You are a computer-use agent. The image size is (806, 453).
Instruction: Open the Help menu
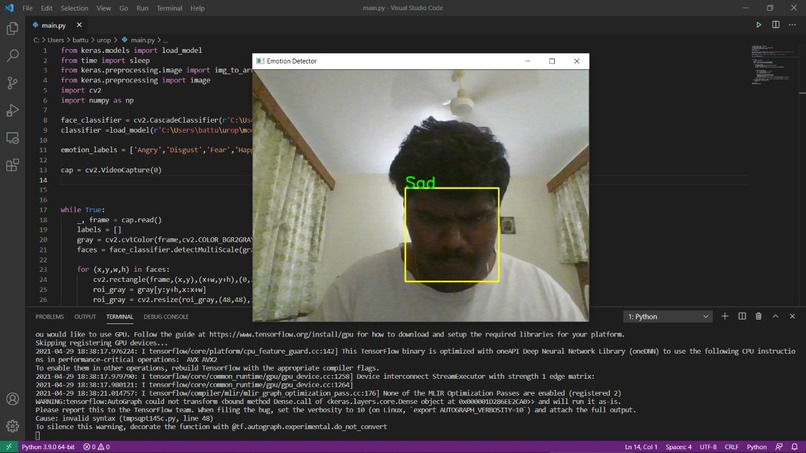(x=197, y=8)
